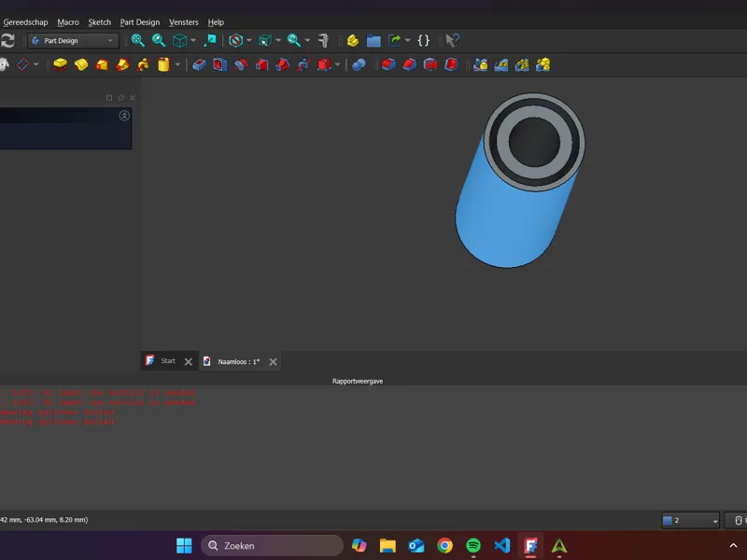747x560 pixels.
Task: Activate the Fillet tool
Action: pyautogui.click(x=388, y=64)
